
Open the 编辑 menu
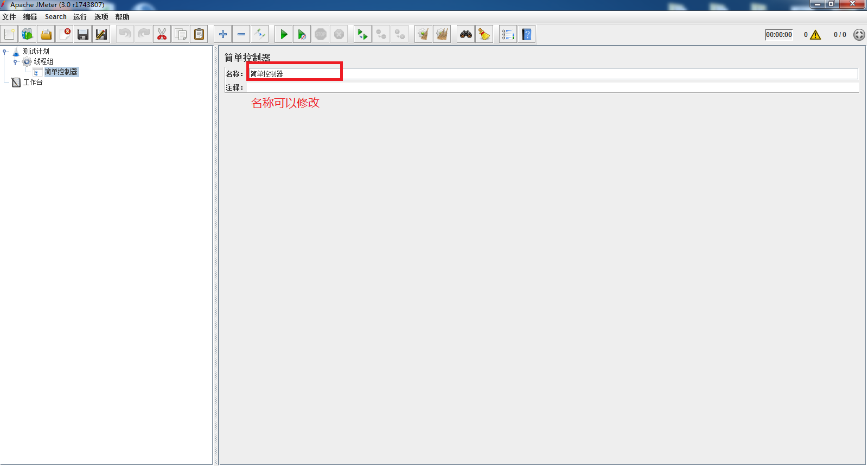click(x=30, y=17)
